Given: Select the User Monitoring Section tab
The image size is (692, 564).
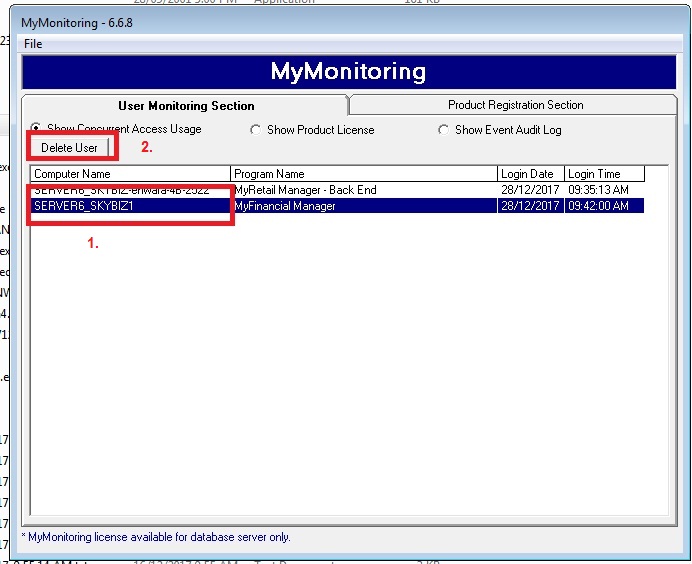Looking at the screenshot, I should [186, 106].
